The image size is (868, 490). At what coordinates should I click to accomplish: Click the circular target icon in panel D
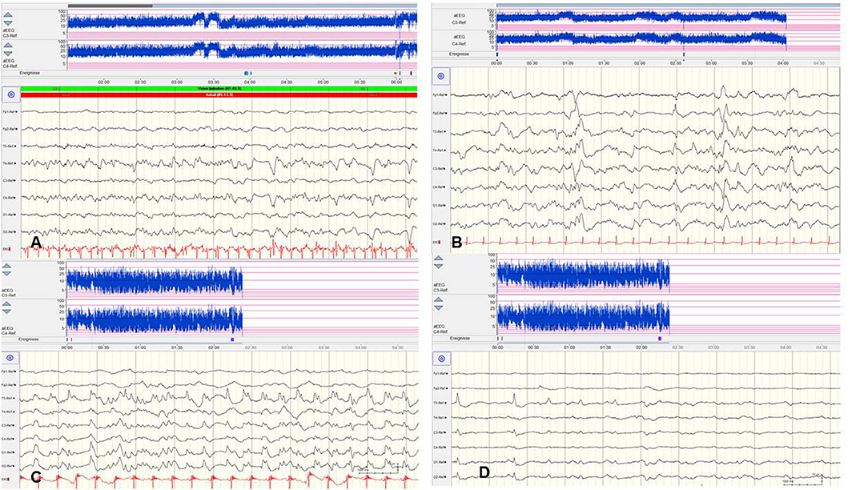coord(440,359)
